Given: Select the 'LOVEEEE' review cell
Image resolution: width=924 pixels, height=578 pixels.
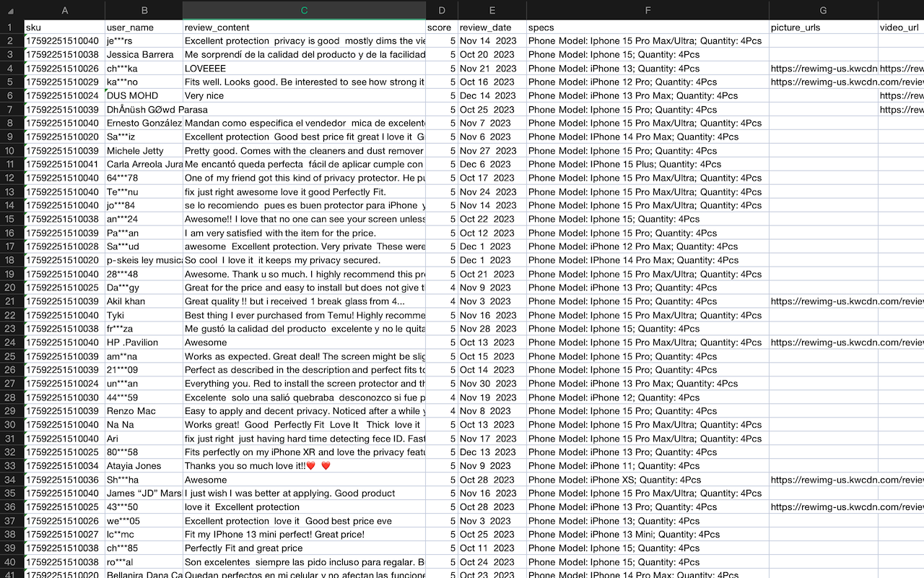Looking at the screenshot, I should (304, 69).
